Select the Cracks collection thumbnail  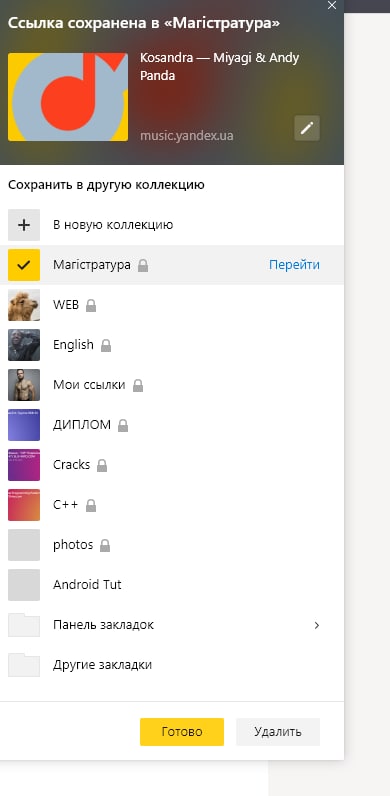24,465
